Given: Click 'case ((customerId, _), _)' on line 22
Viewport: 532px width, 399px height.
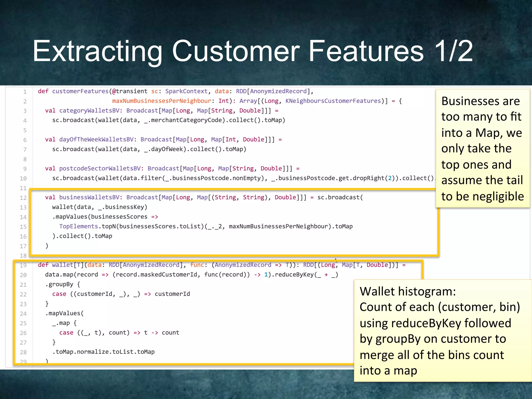Looking at the screenshot, I should [x=96, y=294].
